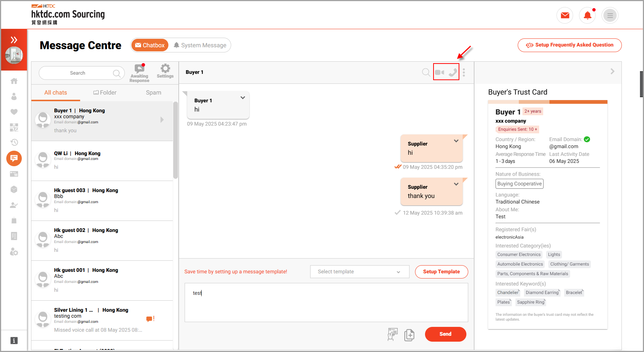The height and width of the screenshot is (352, 644).
Task: Start a video call with Buyer 1
Action: [439, 72]
